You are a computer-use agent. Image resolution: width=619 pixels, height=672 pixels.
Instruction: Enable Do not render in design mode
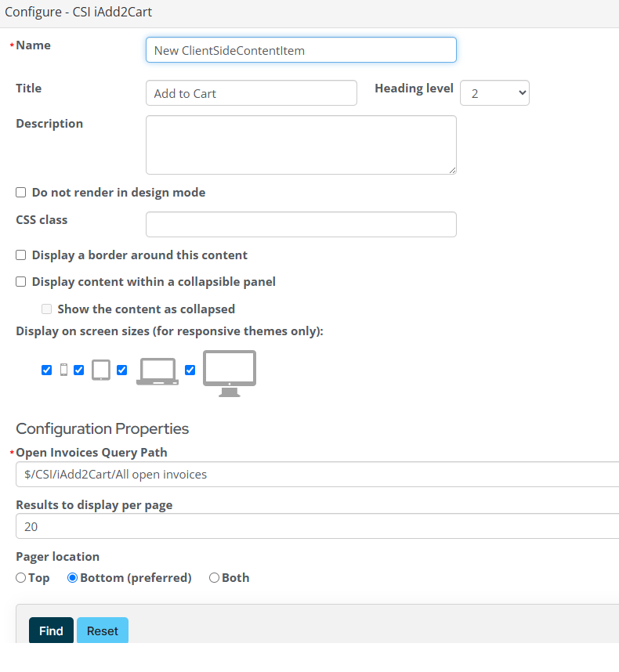[x=21, y=193]
